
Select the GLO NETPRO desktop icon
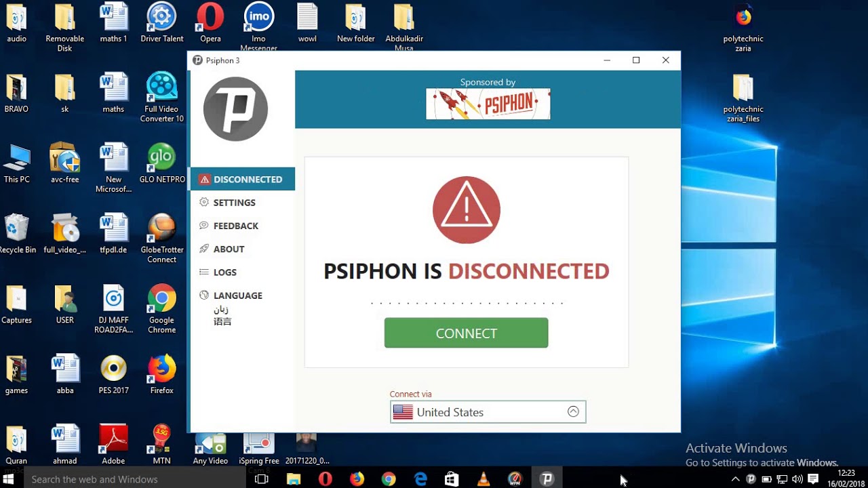tap(162, 163)
